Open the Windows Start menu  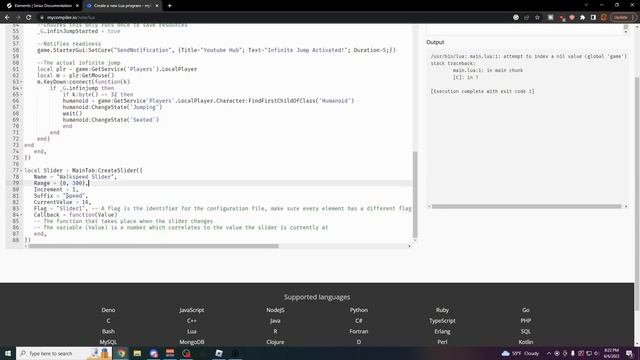8,353
